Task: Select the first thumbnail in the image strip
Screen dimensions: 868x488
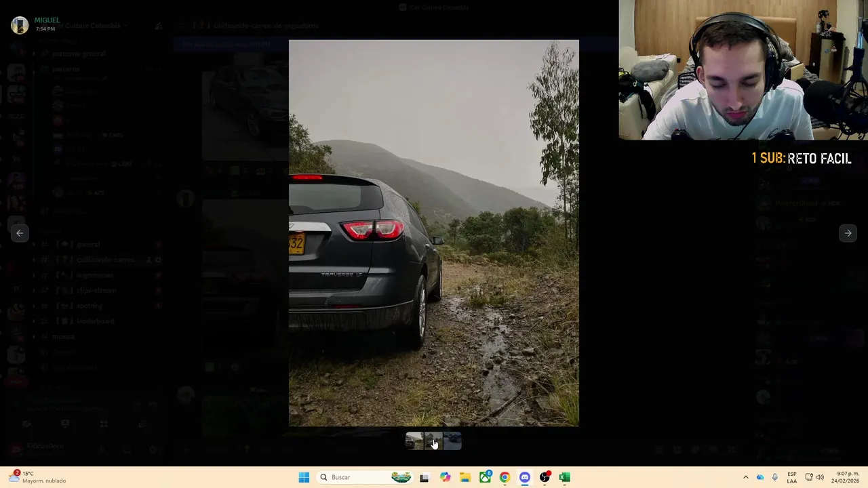Action: tap(414, 441)
